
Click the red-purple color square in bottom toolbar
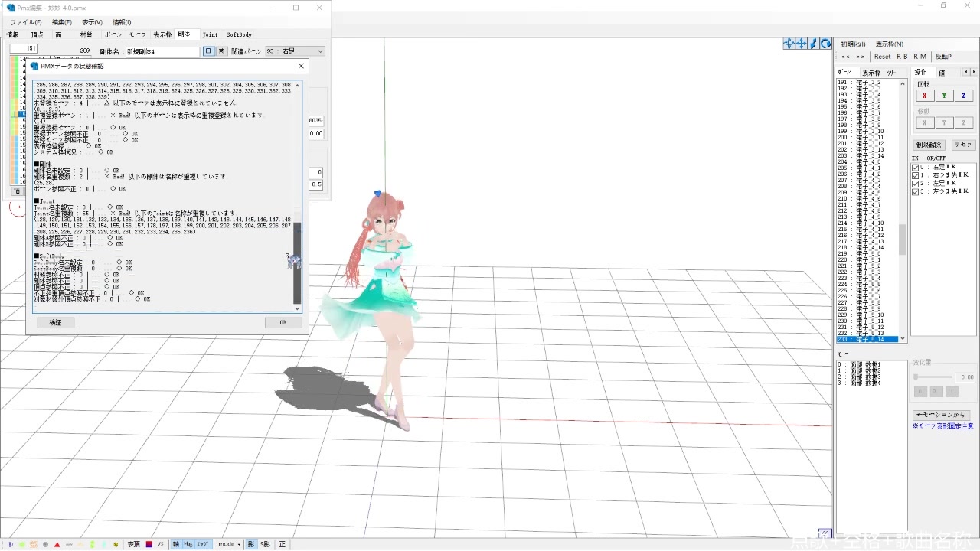click(x=149, y=544)
